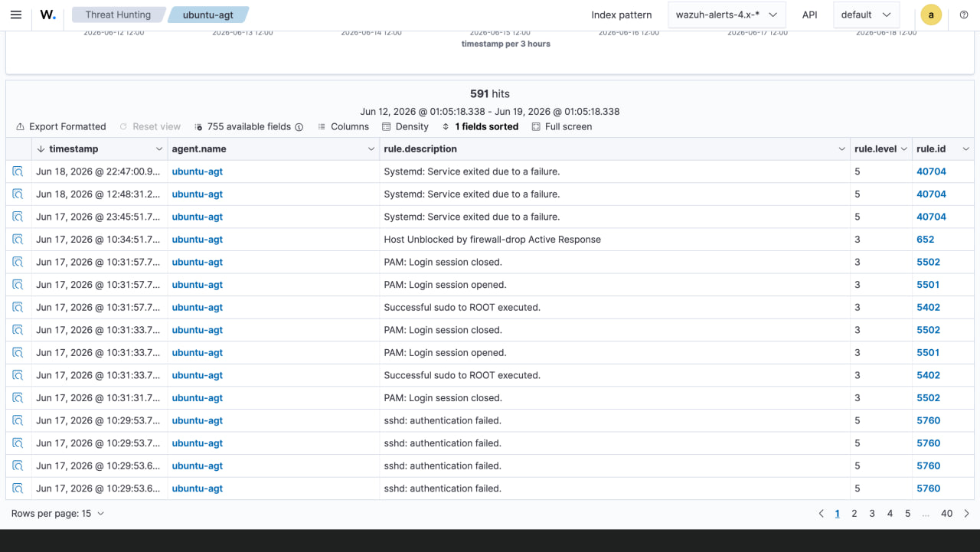Image resolution: width=980 pixels, height=552 pixels.
Task: Inspect the Jun 18 12:48:31 alert document
Action: click(18, 194)
